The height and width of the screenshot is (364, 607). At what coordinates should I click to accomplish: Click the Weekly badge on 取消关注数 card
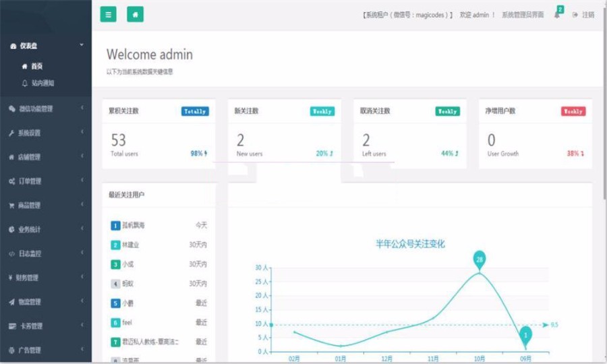click(x=448, y=111)
